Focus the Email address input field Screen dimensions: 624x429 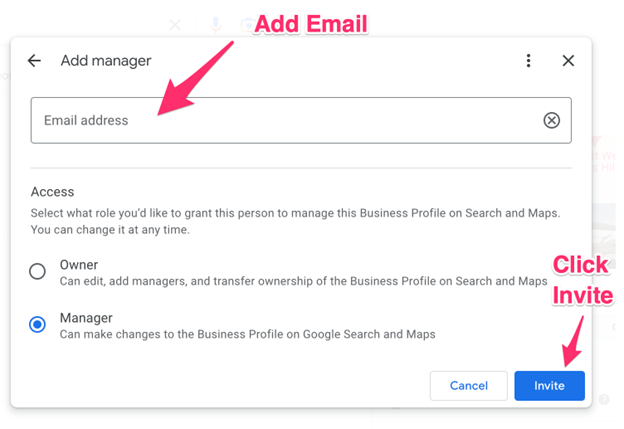[x=301, y=120]
